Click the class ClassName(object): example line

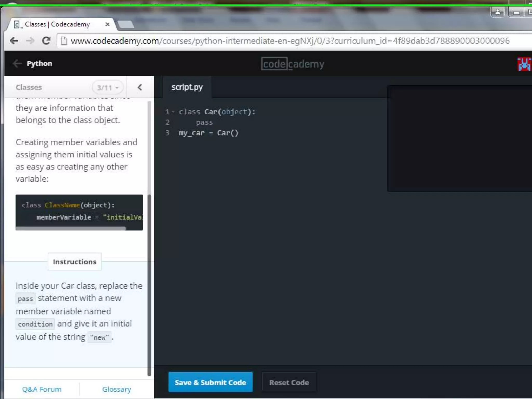point(68,205)
